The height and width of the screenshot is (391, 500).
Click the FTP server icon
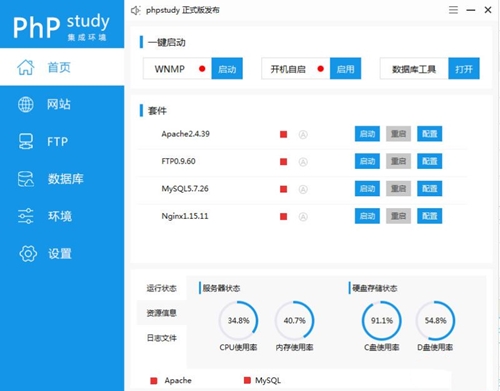pyautogui.click(x=26, y=142)
